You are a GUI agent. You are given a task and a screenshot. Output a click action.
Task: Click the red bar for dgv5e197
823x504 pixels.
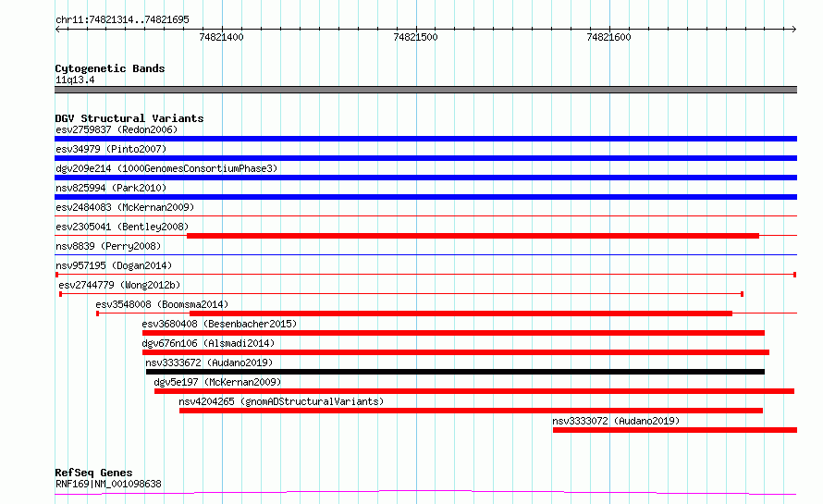point(474,391)
